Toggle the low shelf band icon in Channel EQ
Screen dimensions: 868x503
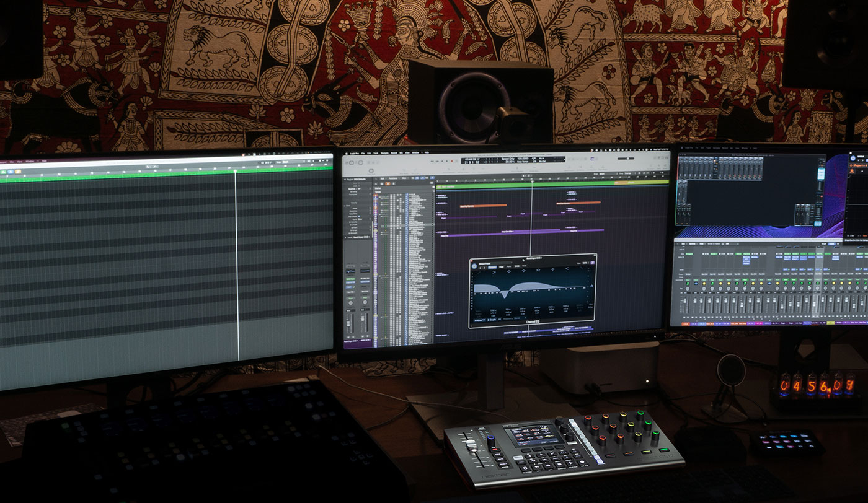tap(494, 272)
